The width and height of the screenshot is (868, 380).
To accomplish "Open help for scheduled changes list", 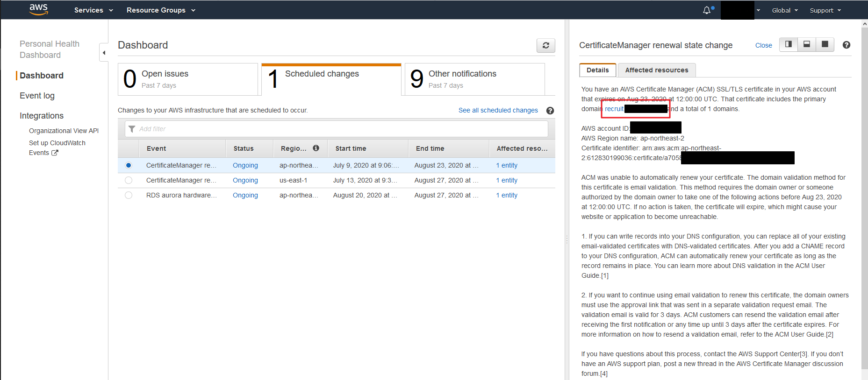I will pos(550,111).
